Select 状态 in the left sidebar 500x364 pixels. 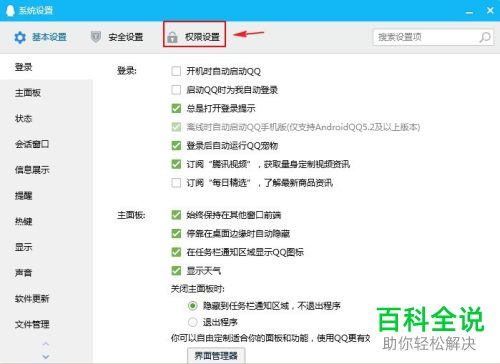[x=46, y=118]
